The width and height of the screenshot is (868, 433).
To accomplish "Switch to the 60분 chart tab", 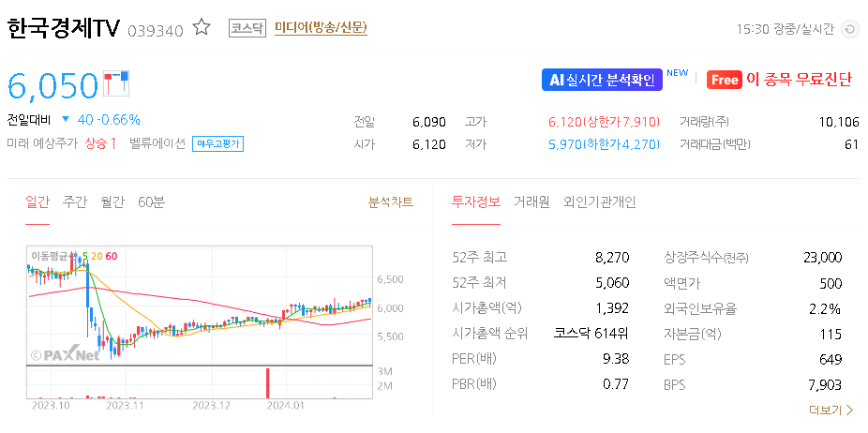I will tap(151, 202).
